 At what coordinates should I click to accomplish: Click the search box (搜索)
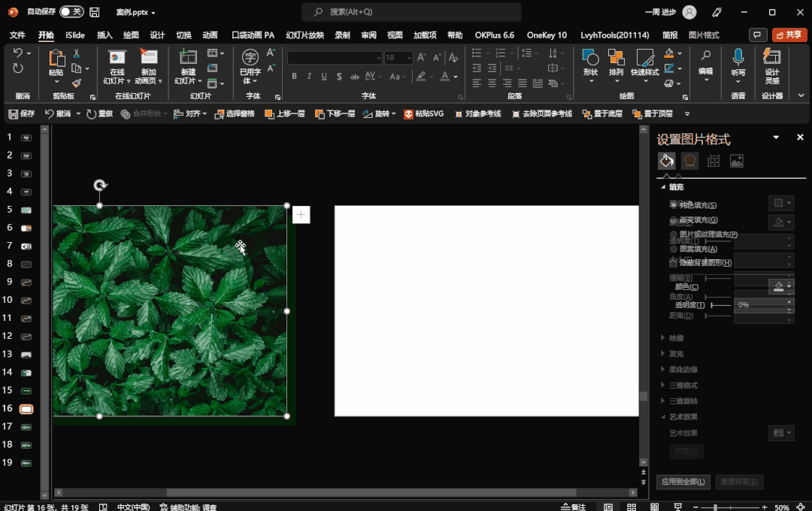click(411, 12)
